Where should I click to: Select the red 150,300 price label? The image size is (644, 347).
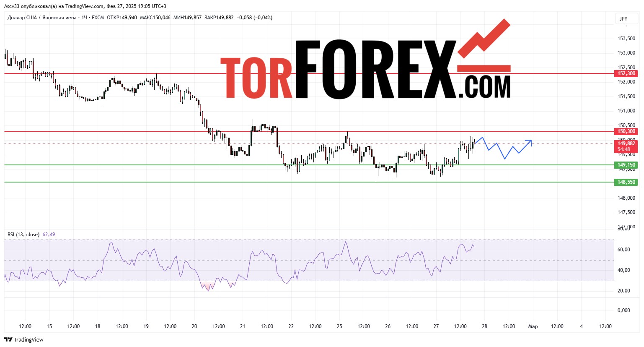(x=626, y=131)
